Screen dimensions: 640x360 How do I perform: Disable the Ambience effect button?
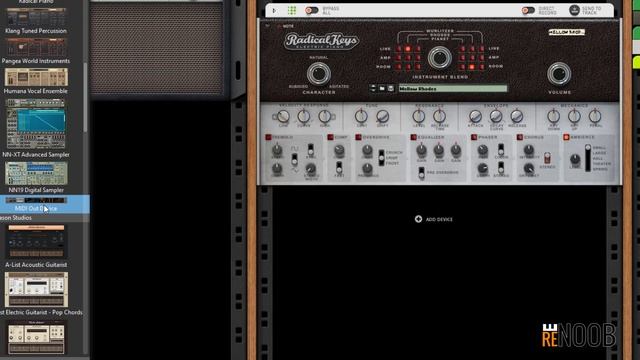(x=566, y=137)
